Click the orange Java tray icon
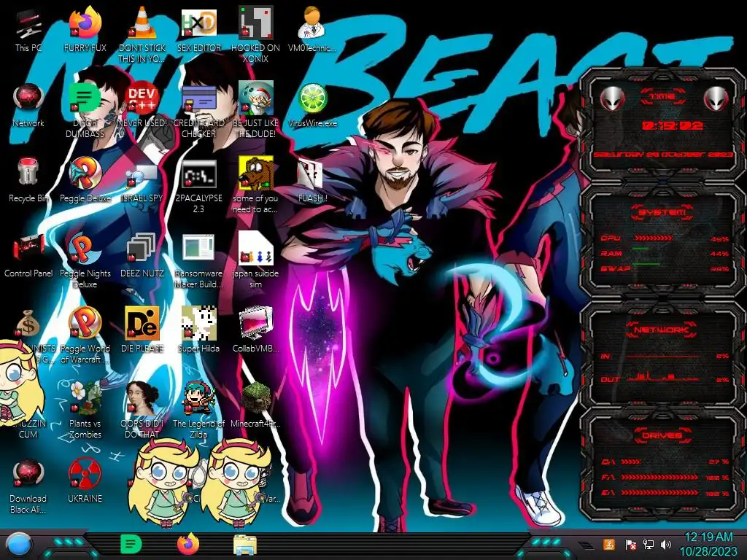Viewport: 747px width, 560px height. coord(609,544)
